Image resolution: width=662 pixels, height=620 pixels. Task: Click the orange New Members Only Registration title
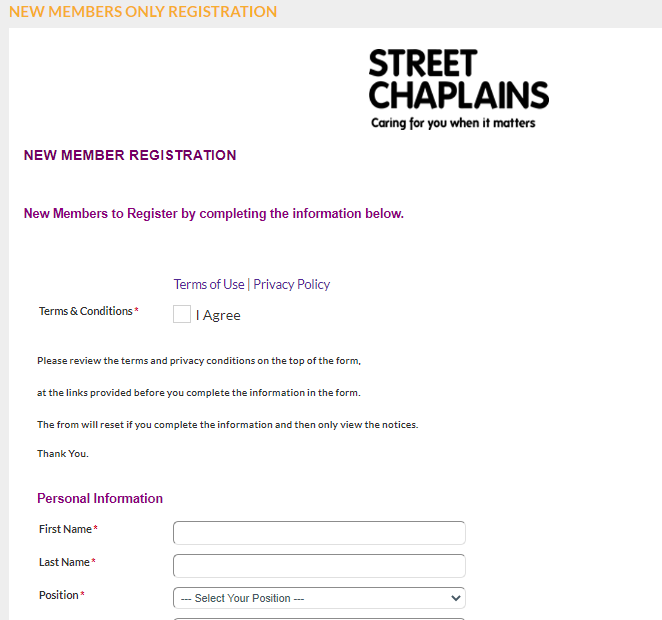[143, 12]
